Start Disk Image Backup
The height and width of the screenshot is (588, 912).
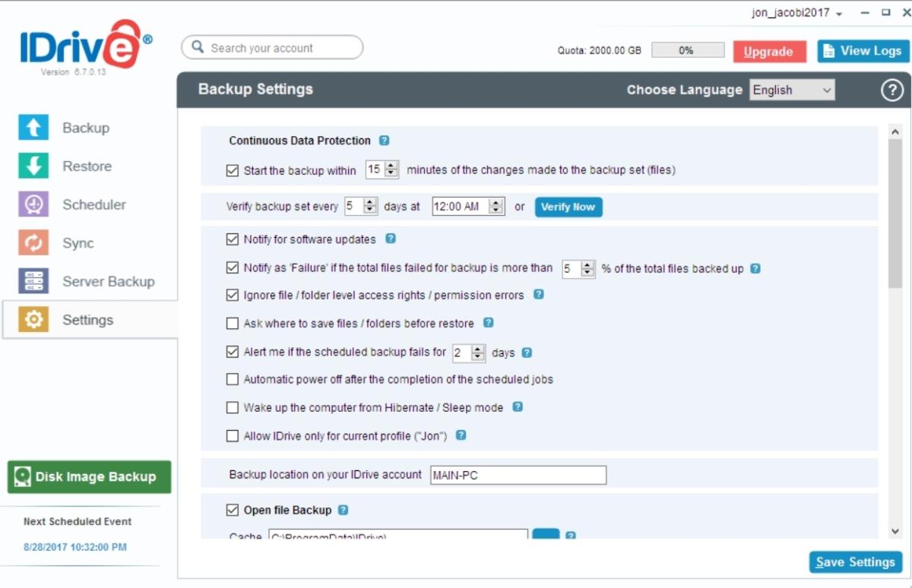coord(89,477)
